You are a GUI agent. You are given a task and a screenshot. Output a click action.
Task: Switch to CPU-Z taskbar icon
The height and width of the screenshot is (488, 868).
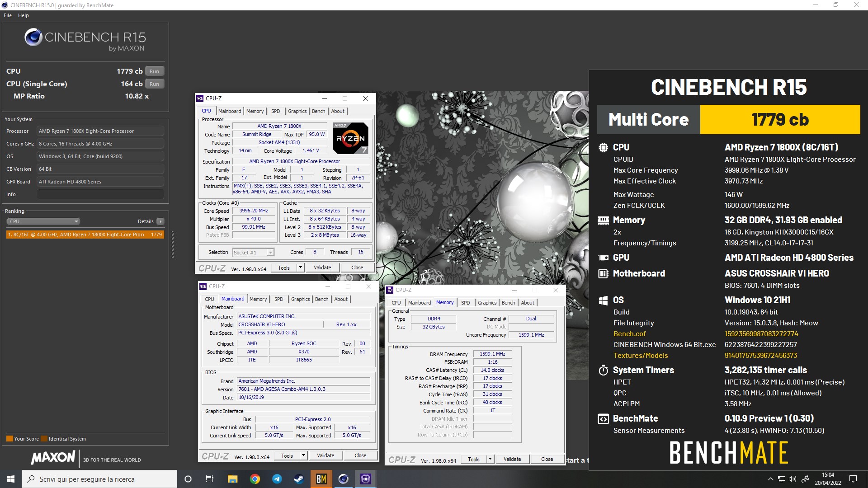pyautogui.click(x=366, y=479)
